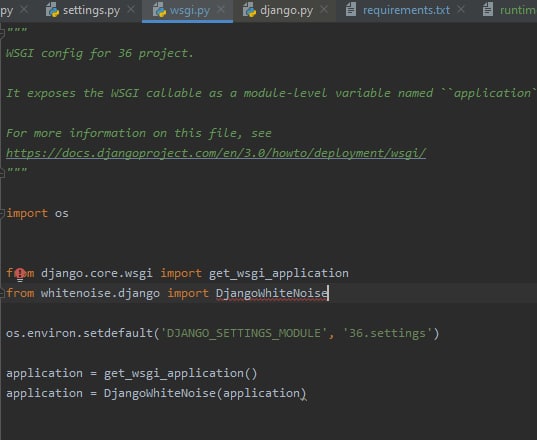Image resolution: width=537 pixels, height=440 pixels.
Task: Click the red error bulb icon
Action: 20,274
